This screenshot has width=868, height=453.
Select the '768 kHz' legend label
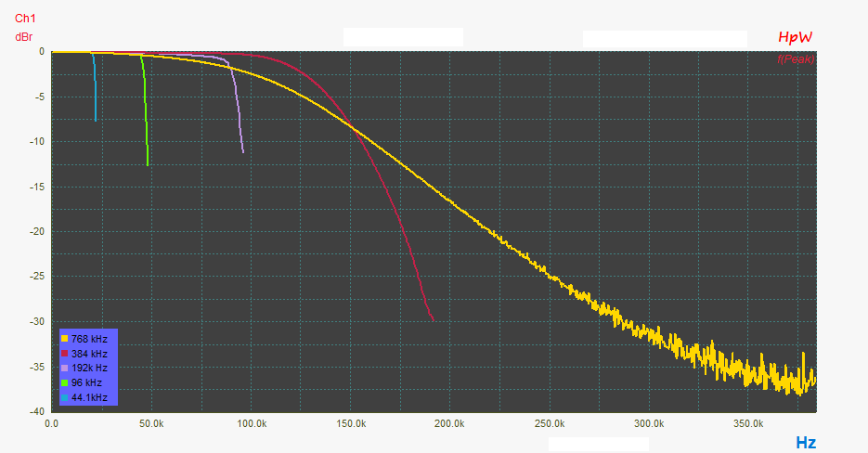tap(89, 339)
